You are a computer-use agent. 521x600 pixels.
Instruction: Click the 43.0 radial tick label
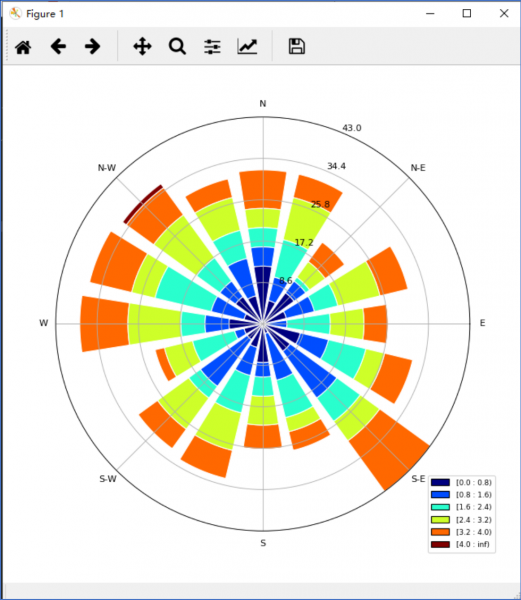[x=352, y=128]
